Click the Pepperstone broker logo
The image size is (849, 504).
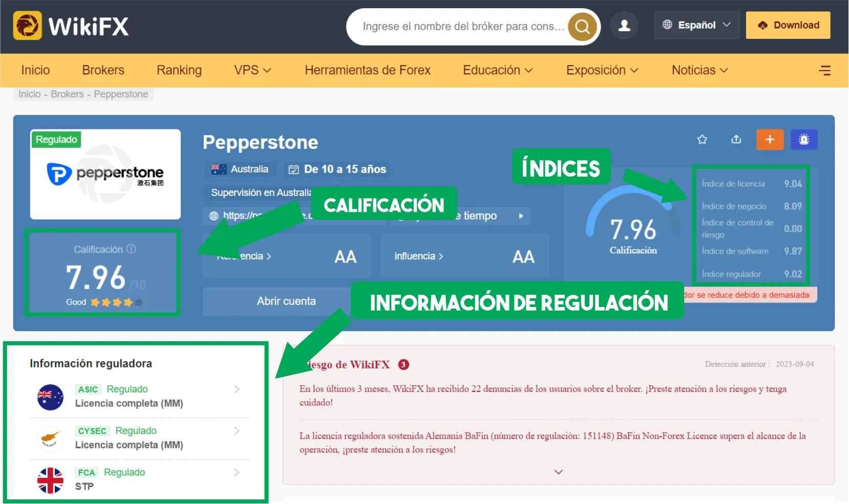[x=105, y=174]
